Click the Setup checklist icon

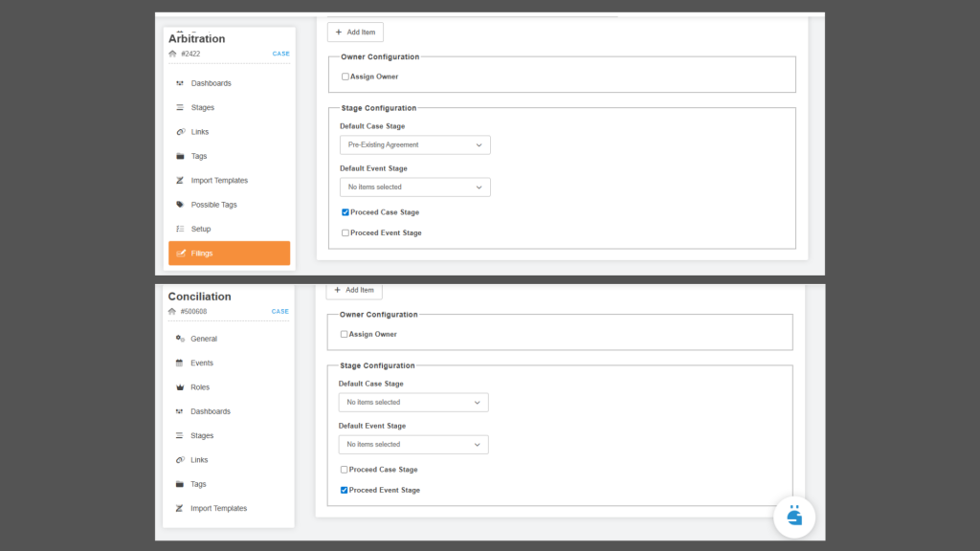180,229
